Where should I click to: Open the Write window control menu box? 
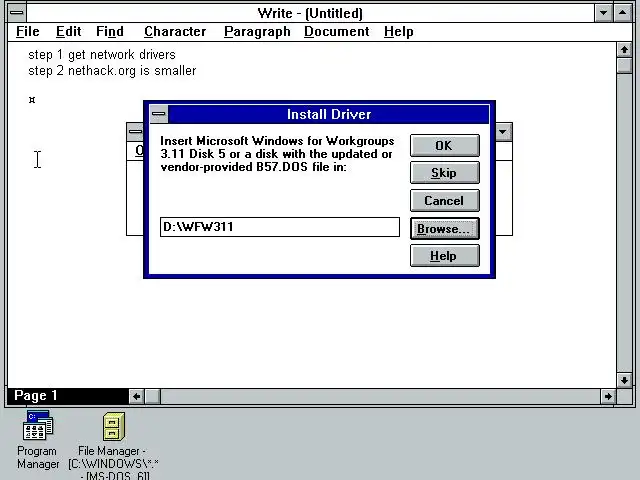click(17, 13)
